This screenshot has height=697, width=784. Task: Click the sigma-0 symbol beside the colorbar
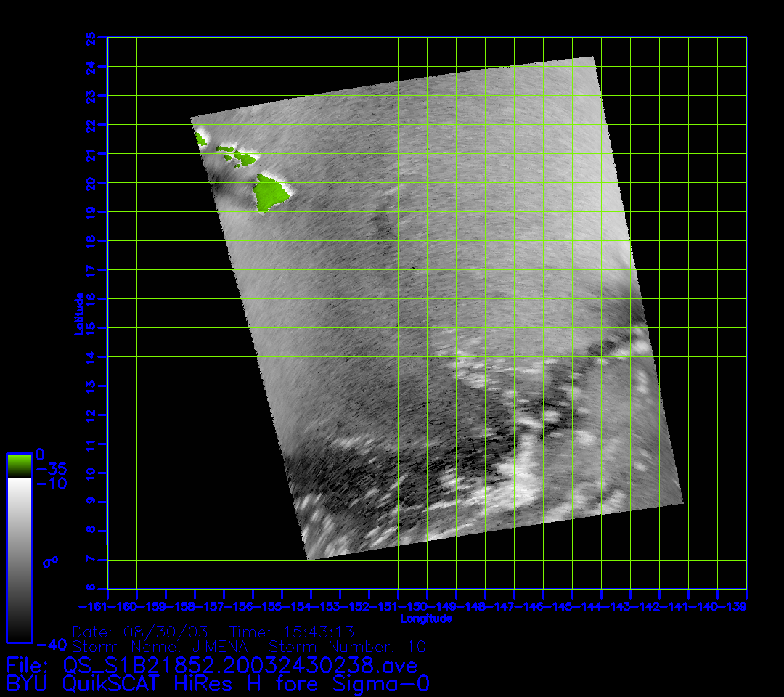tap(50, 561)
